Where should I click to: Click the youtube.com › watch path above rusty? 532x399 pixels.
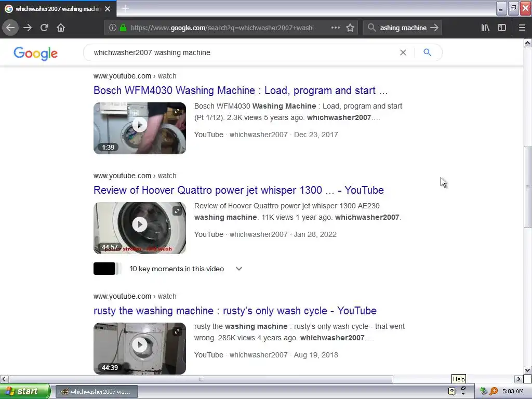[x=135, y=296]
